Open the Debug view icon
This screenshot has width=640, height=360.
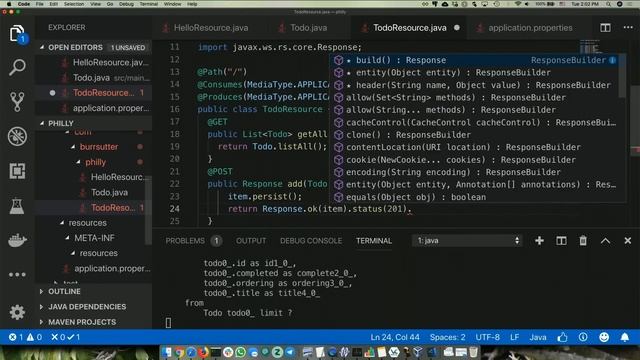coord(17,136)
